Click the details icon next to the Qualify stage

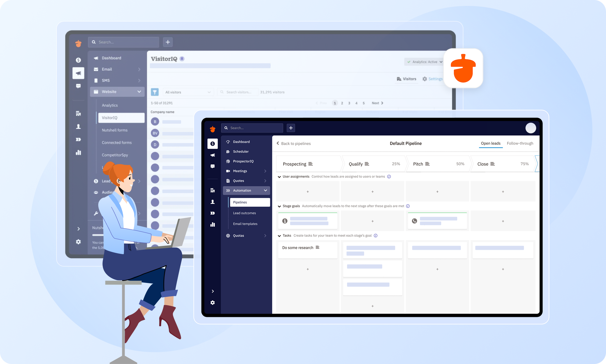(367, 164)
